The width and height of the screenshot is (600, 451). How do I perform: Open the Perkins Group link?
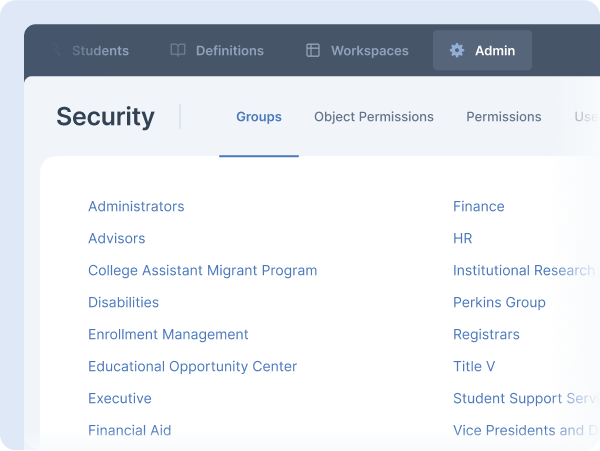coord(499,302)
